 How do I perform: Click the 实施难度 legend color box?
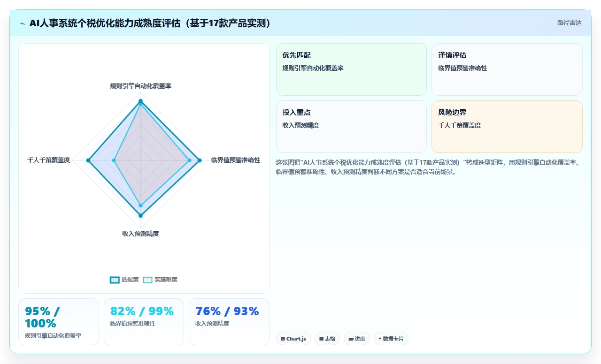point(147,280)
